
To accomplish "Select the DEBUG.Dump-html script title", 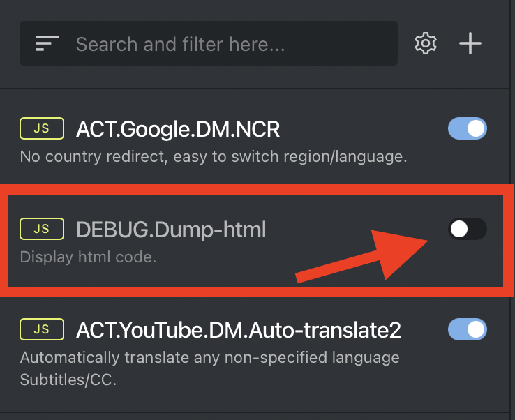I will 171,230.
